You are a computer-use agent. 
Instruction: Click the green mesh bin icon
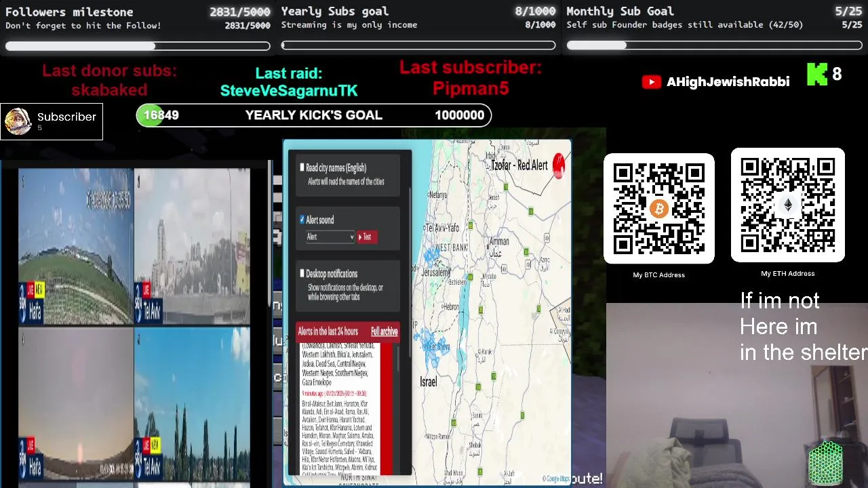tap(825, 464)
